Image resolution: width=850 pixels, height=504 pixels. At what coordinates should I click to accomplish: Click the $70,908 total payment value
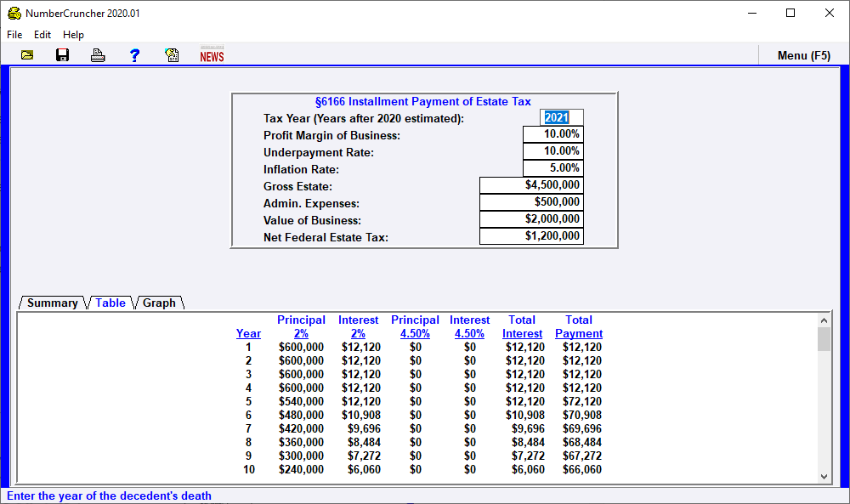582,415
